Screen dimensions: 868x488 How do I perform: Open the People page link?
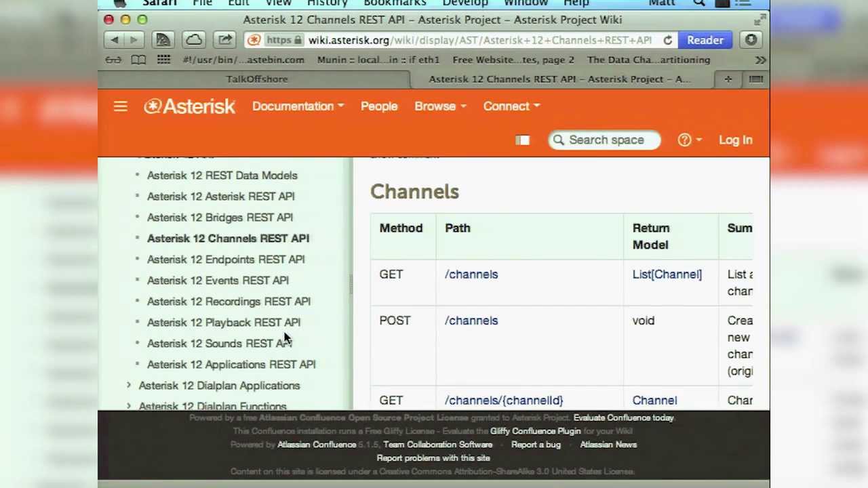(x=379, y=106)
